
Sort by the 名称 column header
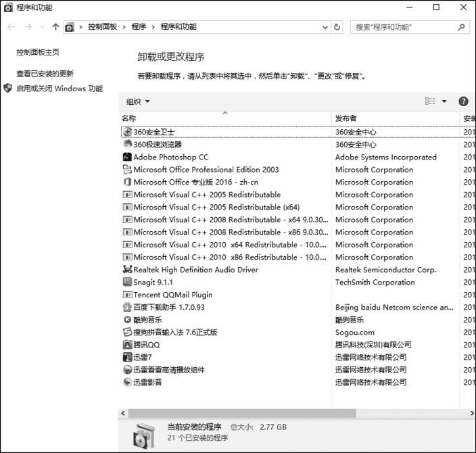coord(225,118)
